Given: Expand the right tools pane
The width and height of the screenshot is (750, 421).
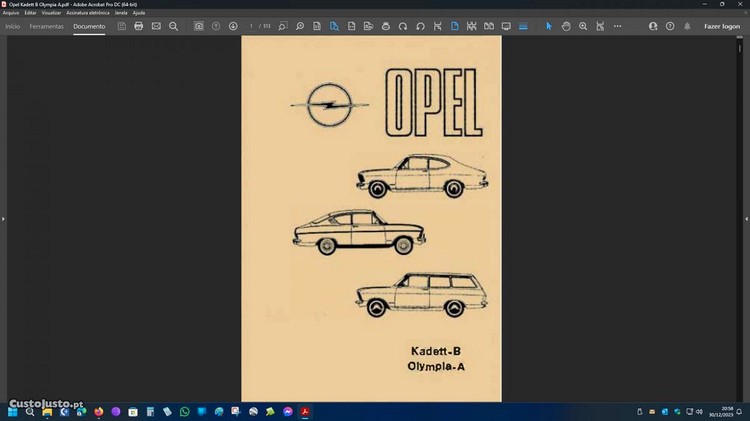Looking at the screenshot, I should [746, 218].
